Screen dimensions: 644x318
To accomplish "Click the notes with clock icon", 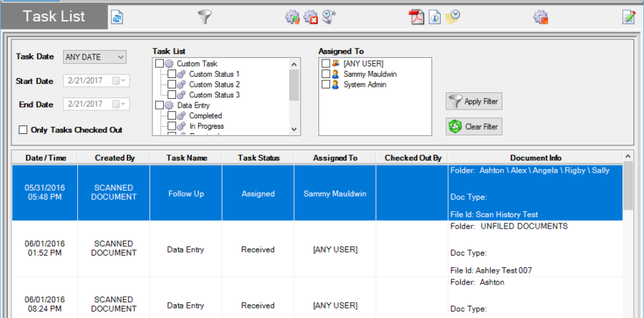I will pos(452,17).
